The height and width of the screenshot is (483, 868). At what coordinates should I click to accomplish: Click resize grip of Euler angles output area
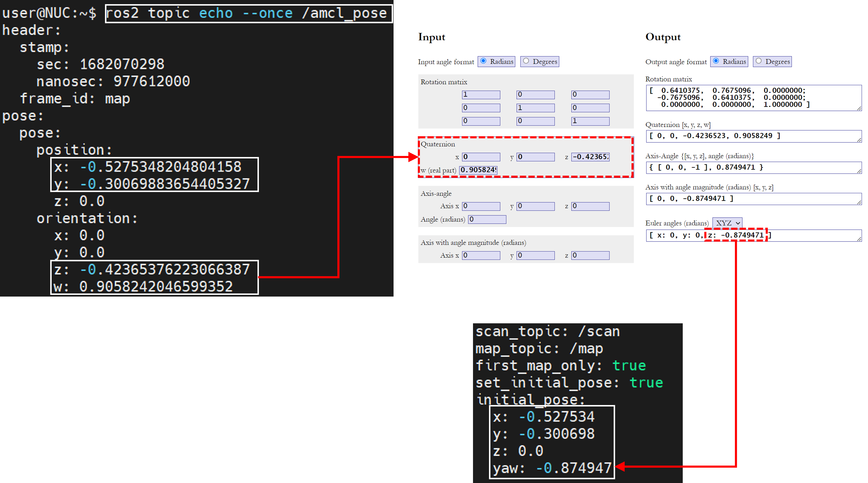[x=859, y=239]
